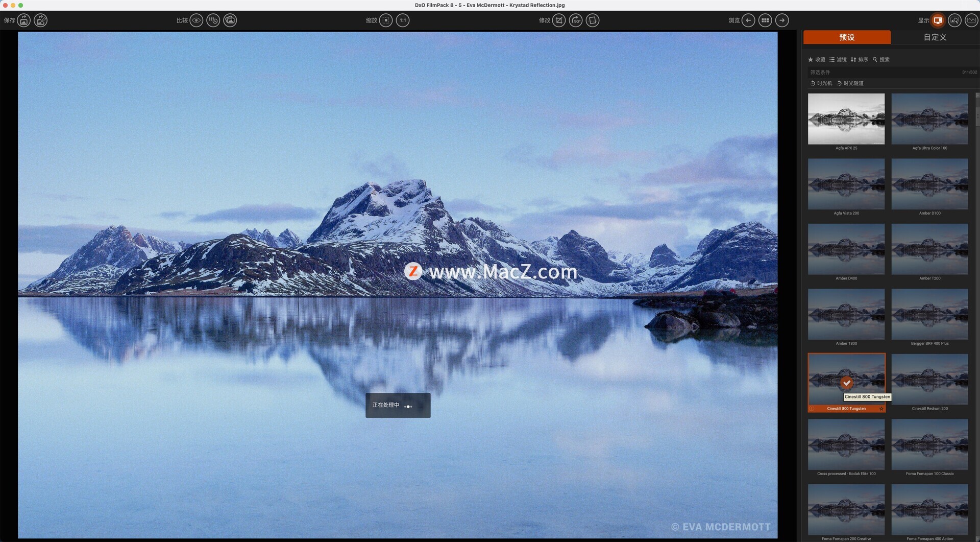Select the Foma Fomapan 200 Creative preset
The width and height of the screenshot is (980, 542).
click(x=846, y=509)
